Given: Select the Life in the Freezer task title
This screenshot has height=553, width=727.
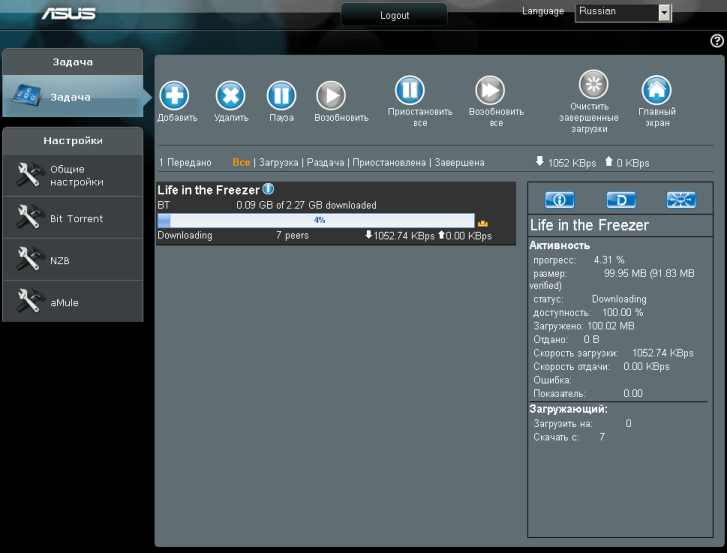Looking at the screenshot, I should tap(208, 190).
